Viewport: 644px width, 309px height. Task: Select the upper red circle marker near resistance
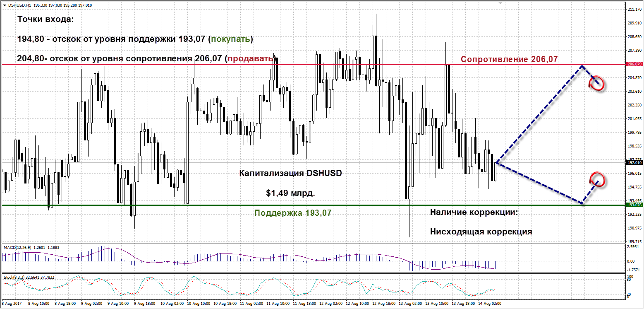click(598, 83)
